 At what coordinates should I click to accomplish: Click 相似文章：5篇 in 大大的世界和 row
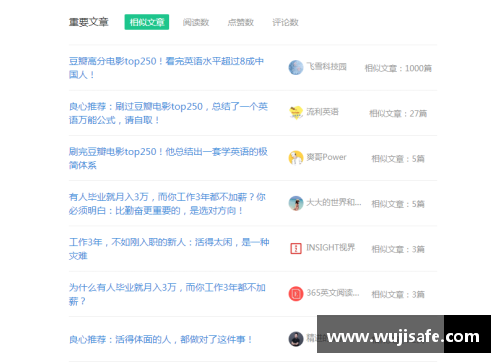(x=398, y=204)
